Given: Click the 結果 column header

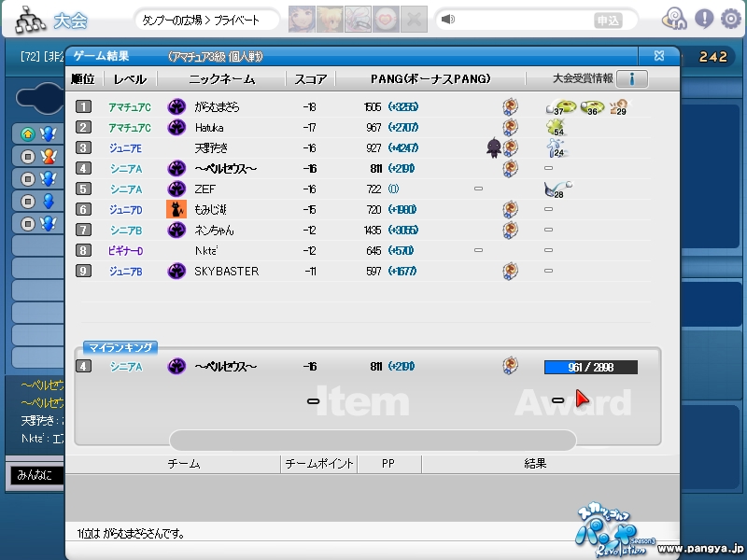Looking at the screenshot, I should [x=535, y=464].
